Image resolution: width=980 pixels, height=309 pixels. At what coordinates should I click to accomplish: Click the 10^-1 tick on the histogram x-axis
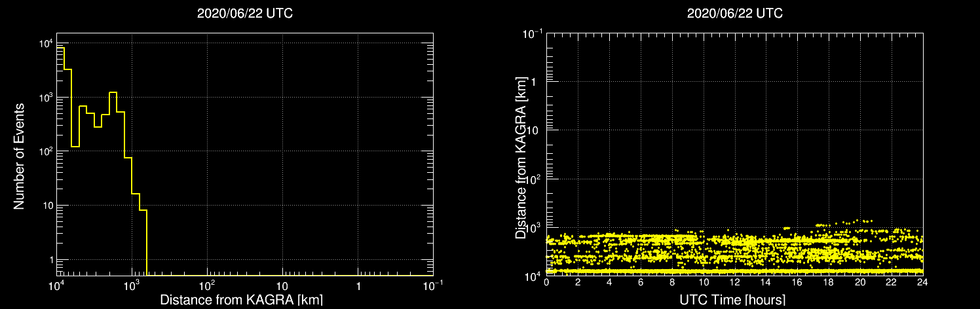pos(433,286)
